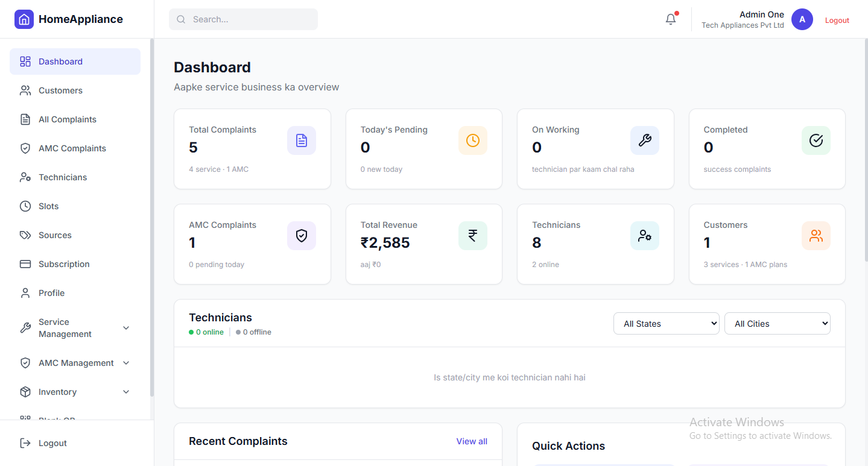Click the Admin avatar circle 'A'
Viewport: 868px width, 466px height.
[x=802, y=19]
